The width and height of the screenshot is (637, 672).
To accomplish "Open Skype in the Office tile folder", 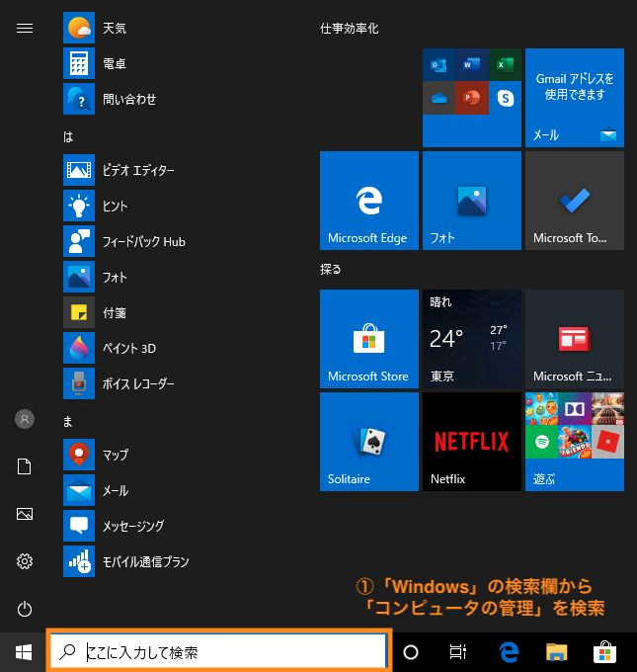I will click(505, 98).
